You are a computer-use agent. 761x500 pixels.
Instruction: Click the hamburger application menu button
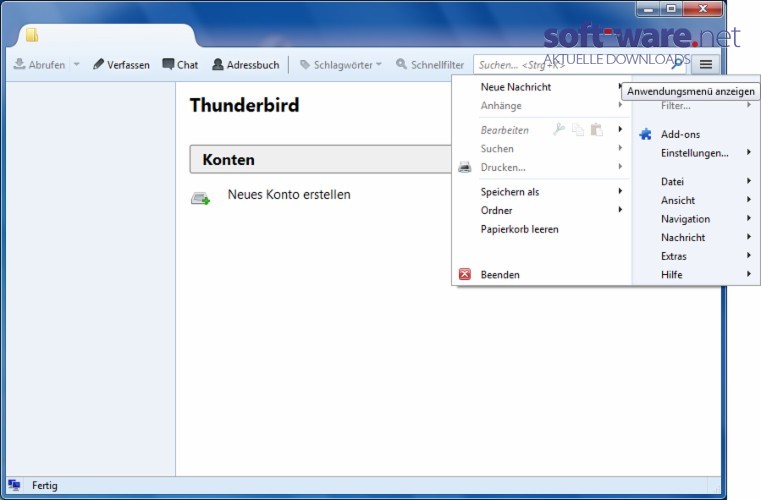[706, 64]
